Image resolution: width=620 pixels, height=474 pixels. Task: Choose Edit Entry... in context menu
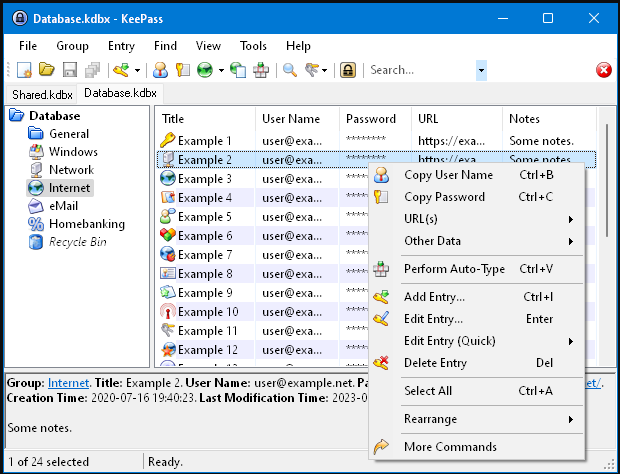pos(476,319)
